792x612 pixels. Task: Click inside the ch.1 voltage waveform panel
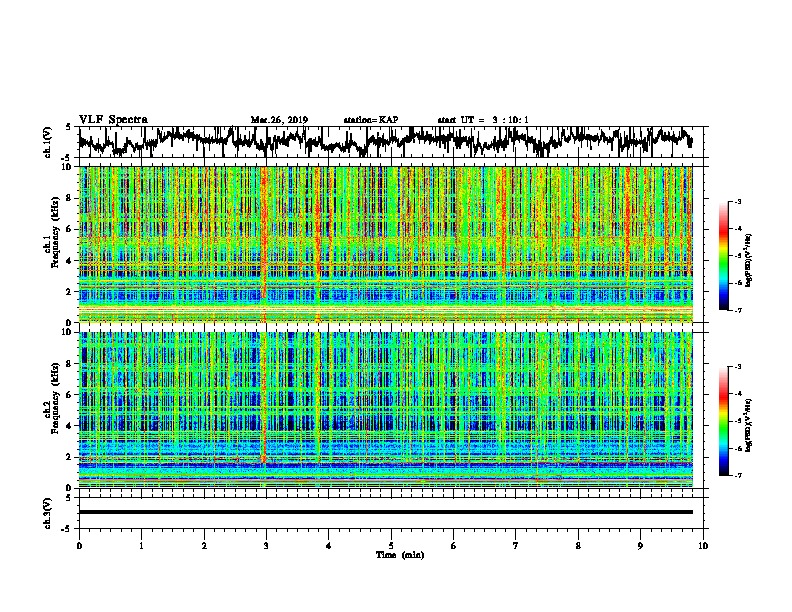click(x=390, y=142)
